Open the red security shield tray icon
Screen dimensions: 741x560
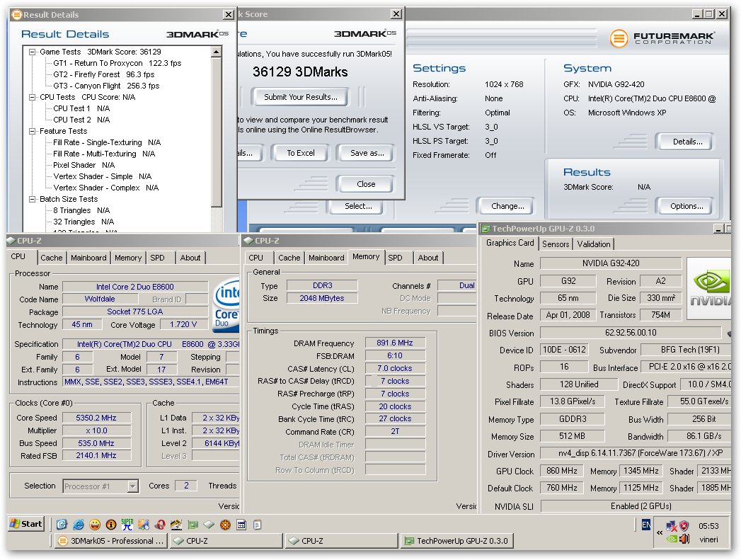[684, 525]
